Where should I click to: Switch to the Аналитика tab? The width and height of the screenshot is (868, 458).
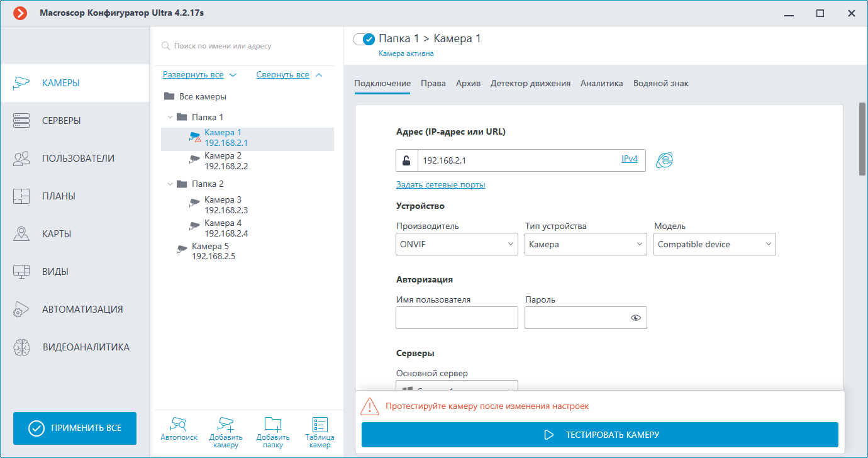tap(602, 83)
